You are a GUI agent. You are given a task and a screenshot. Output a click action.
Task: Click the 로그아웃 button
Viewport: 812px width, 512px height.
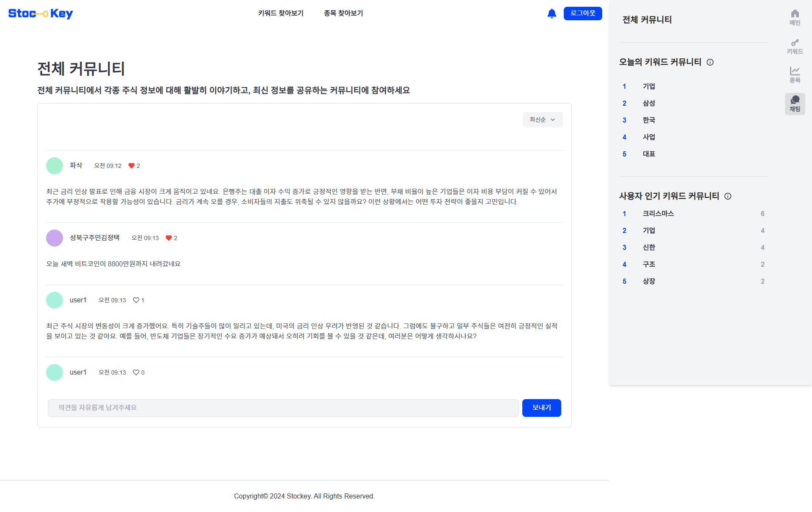click(582, 14)
